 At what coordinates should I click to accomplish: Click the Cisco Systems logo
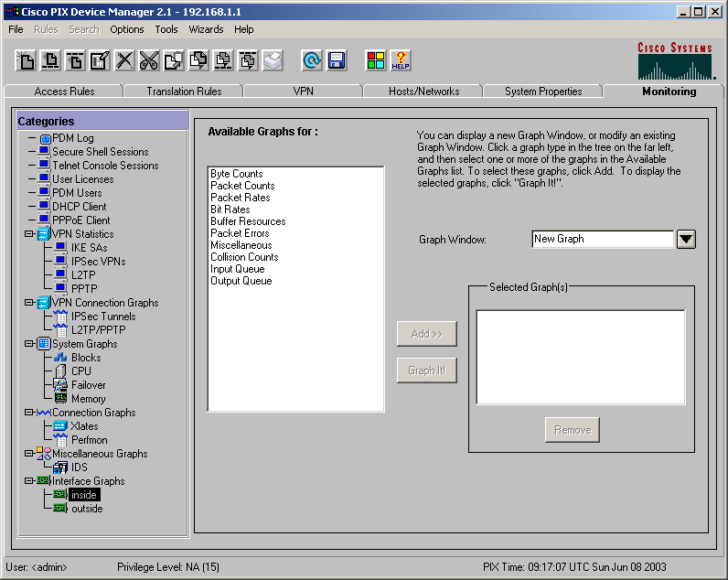click(676, 60)
